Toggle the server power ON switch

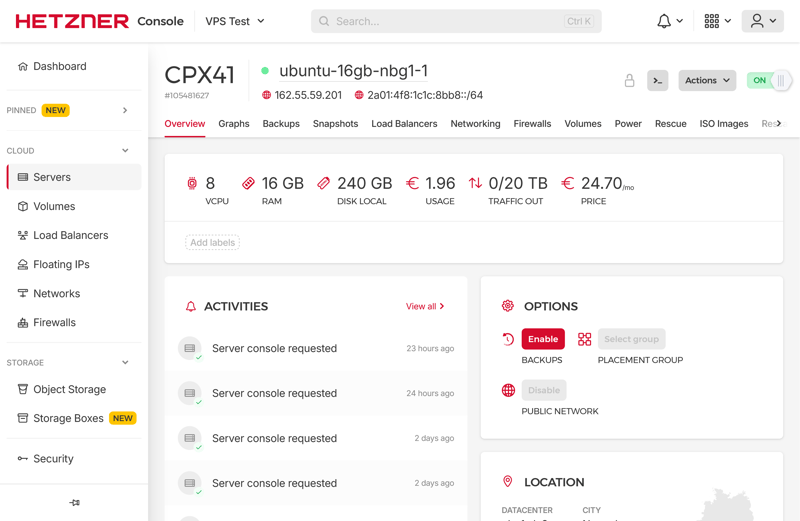point(769,81)
